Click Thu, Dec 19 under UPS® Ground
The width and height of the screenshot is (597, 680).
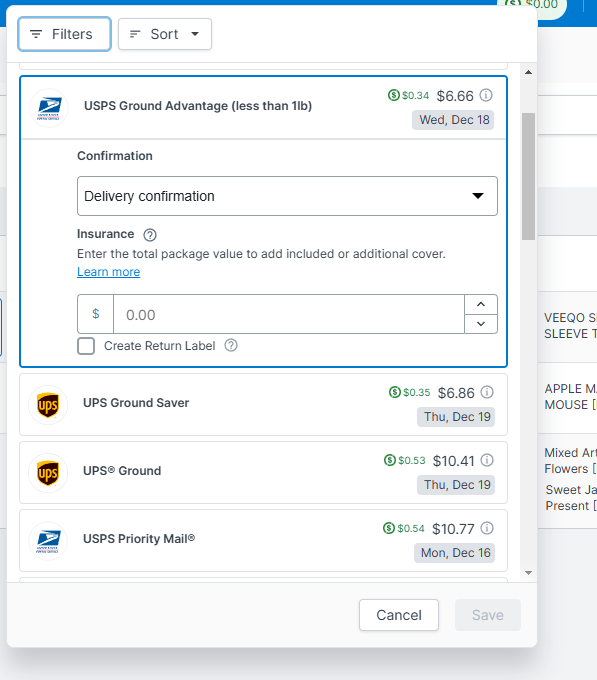[x=456, y=485]
